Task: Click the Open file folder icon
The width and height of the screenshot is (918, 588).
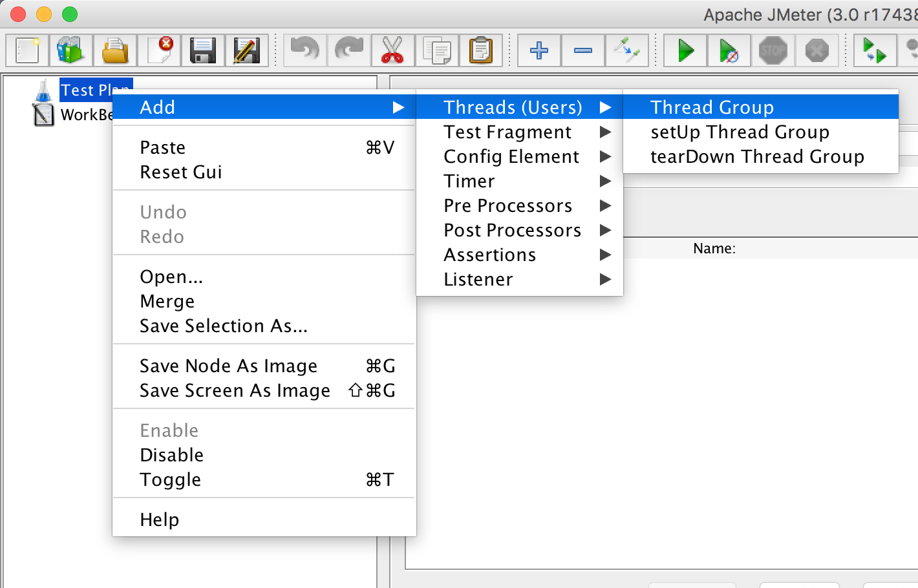Action: tap(115, 50)
